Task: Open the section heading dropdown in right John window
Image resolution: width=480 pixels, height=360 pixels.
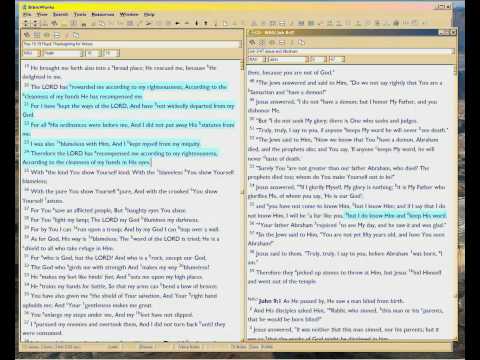Action: 351,51
